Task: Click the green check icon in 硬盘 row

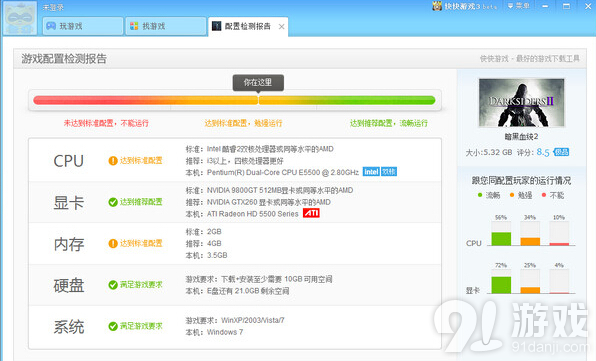Action: tap(113, 285)
